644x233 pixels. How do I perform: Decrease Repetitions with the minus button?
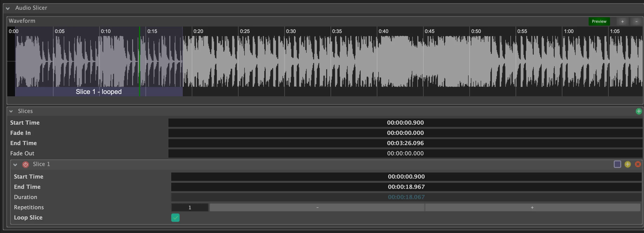(317, 207)
